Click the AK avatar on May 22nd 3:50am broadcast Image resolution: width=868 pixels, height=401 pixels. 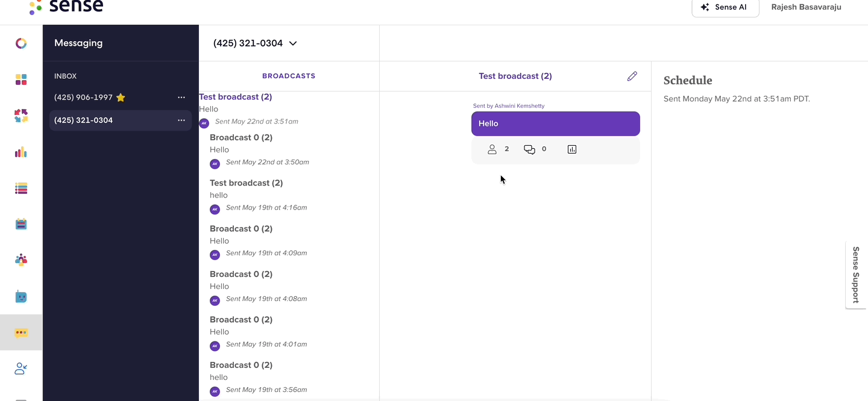click(215, 164)
